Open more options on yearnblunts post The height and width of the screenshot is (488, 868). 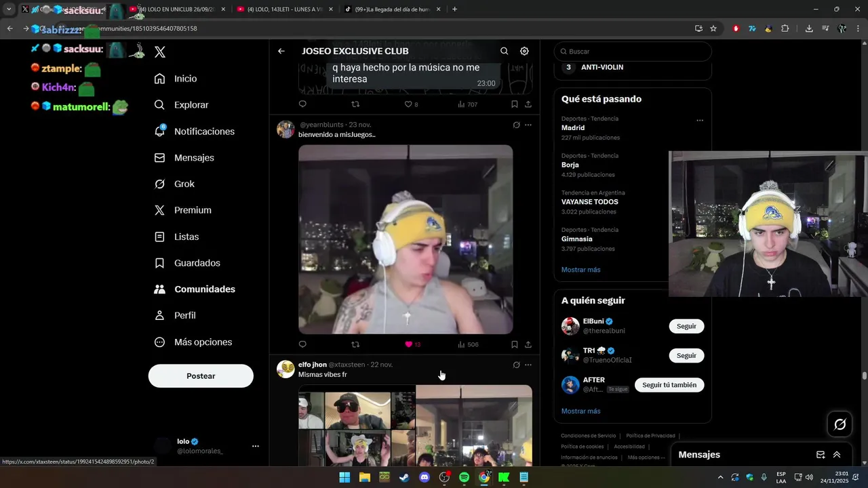[x=528, y=125]
